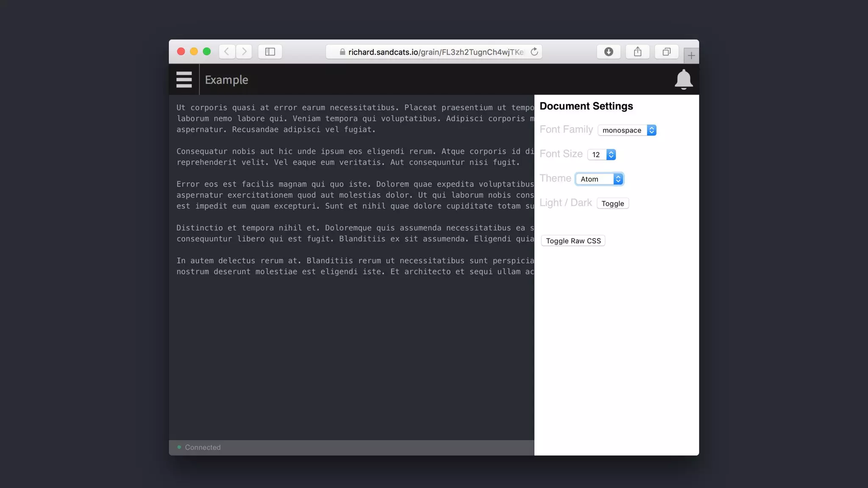Image resolution: width=868 pixels, height=488 pixels.
Task: Open the Font Size dropdown
Action: (601, 155)
